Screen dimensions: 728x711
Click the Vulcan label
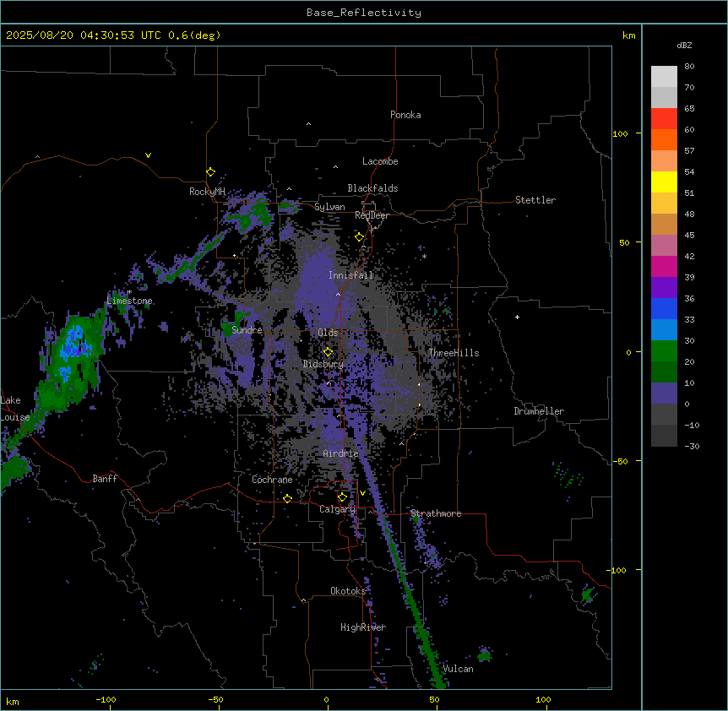pos(459,669)
